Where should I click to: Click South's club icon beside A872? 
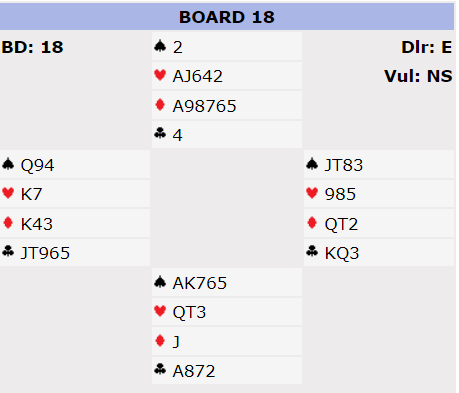tap(160, 369)
